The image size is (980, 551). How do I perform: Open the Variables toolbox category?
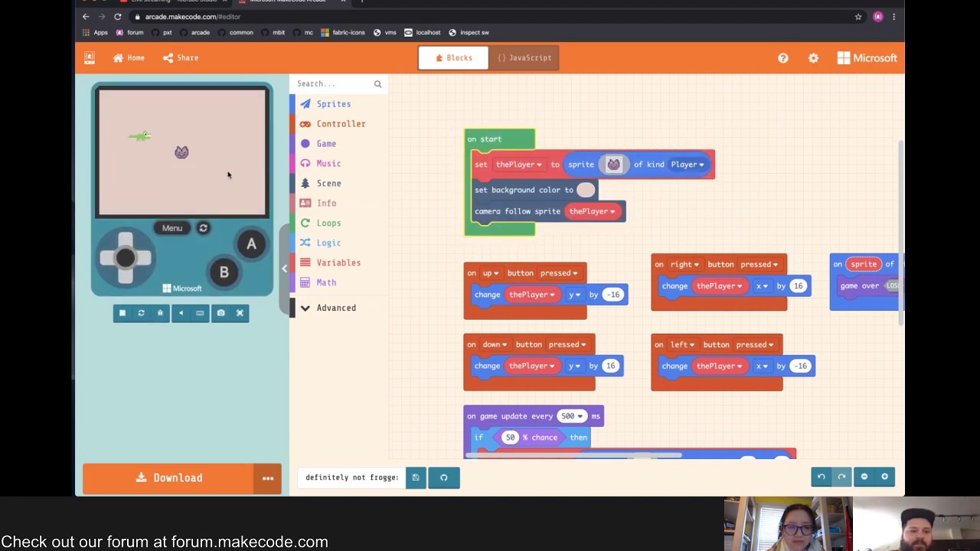click(x=338, y=263)
